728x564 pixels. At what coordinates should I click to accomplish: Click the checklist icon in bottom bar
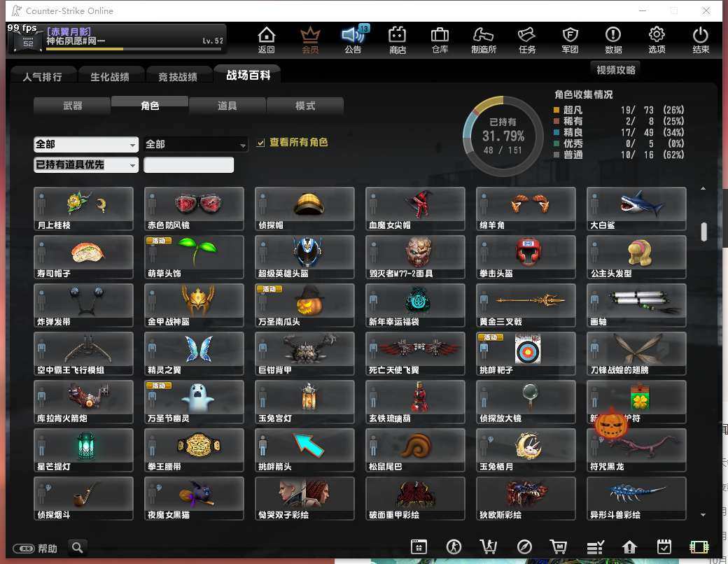click(x=595, y=547)
